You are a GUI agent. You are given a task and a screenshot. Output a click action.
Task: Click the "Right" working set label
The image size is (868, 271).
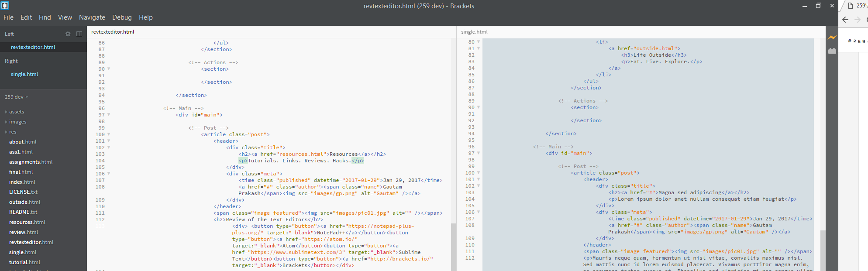coord(11,61)
